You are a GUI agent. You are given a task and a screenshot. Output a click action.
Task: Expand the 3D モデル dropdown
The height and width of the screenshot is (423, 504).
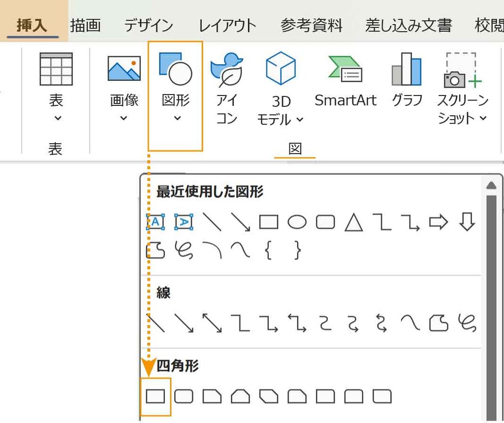click(x=280, y=89)
